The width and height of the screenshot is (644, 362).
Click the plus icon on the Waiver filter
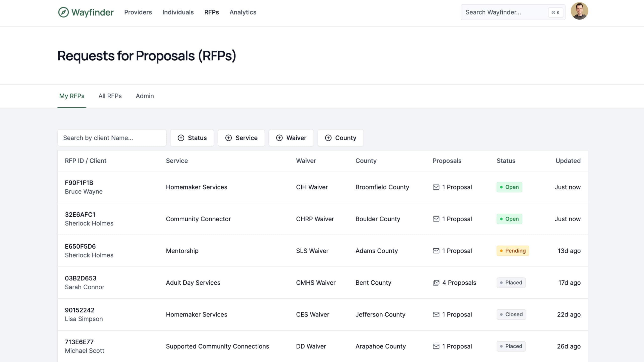pos(279,138)
